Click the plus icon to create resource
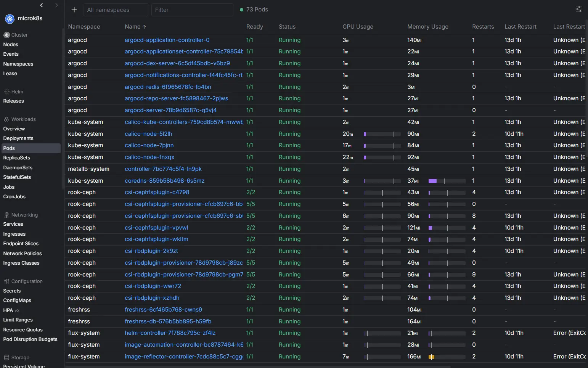The image size is (588, 368). click(x=74, y=10)
